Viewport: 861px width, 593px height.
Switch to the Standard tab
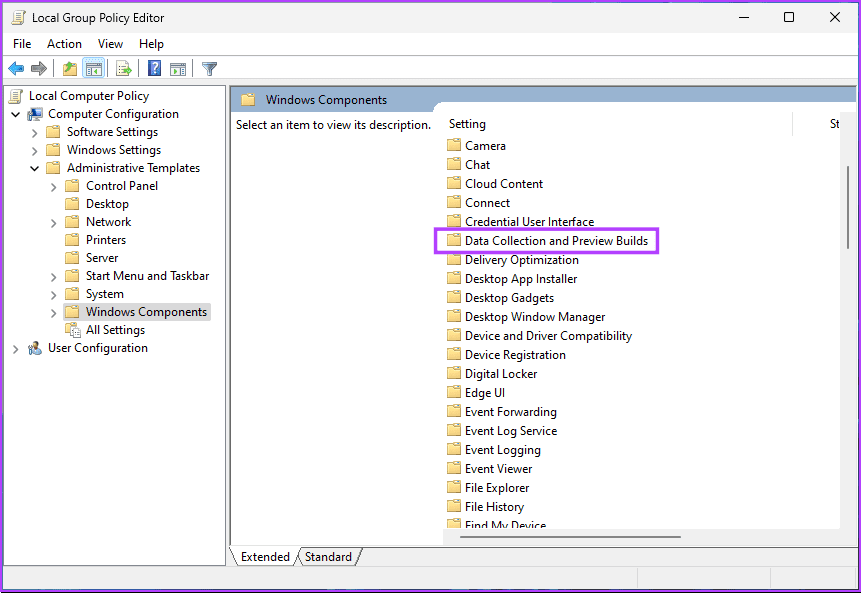point(328,557)
